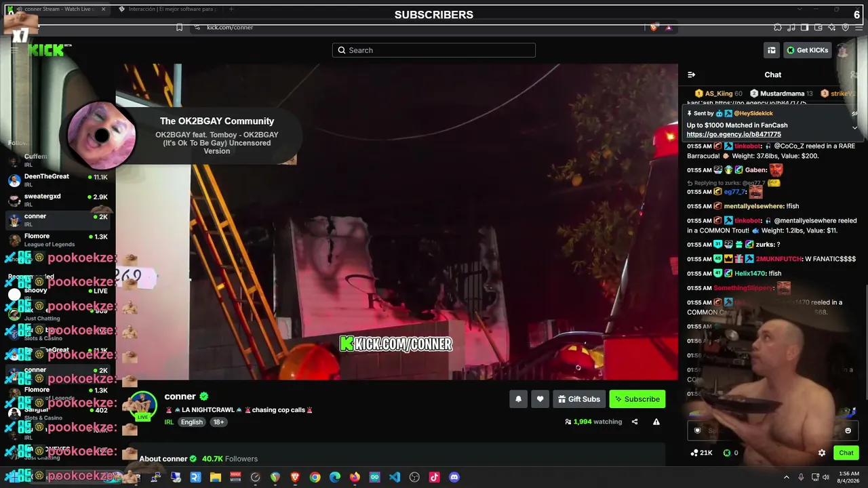Open Mustardmama in the chat leaderboard

(781, 94)
